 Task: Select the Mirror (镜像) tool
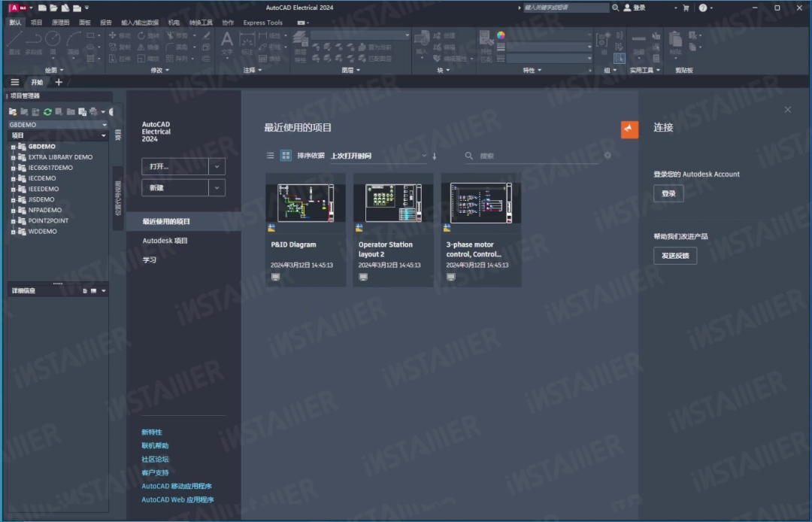coord(149,47)
